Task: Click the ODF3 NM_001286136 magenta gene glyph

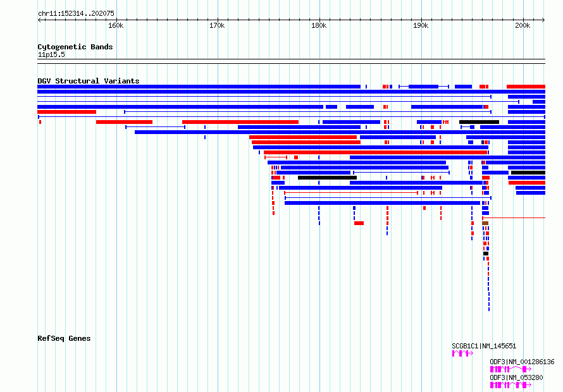Action: (510, 369)
